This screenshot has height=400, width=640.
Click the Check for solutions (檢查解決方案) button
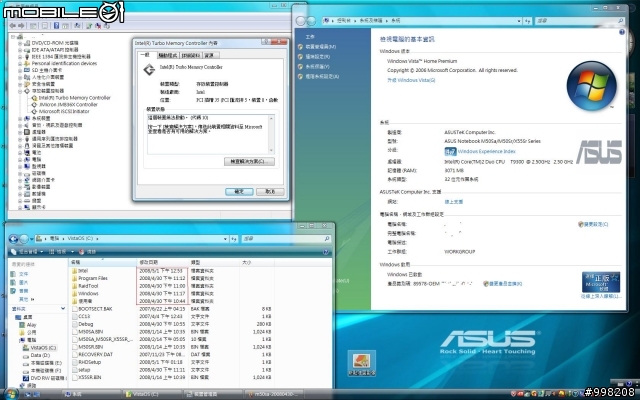click(x=249, y=162)
